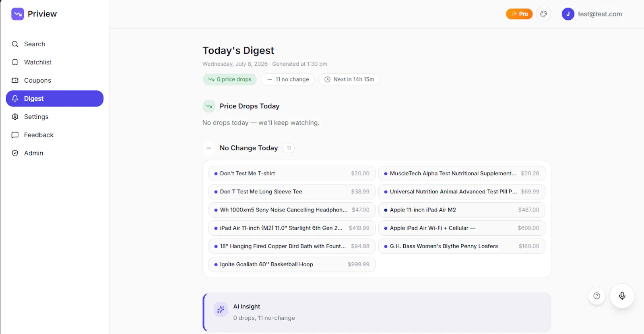Click the microphone voice button
The width and height of the screenshot is (644, 334).
pos(622,296)
